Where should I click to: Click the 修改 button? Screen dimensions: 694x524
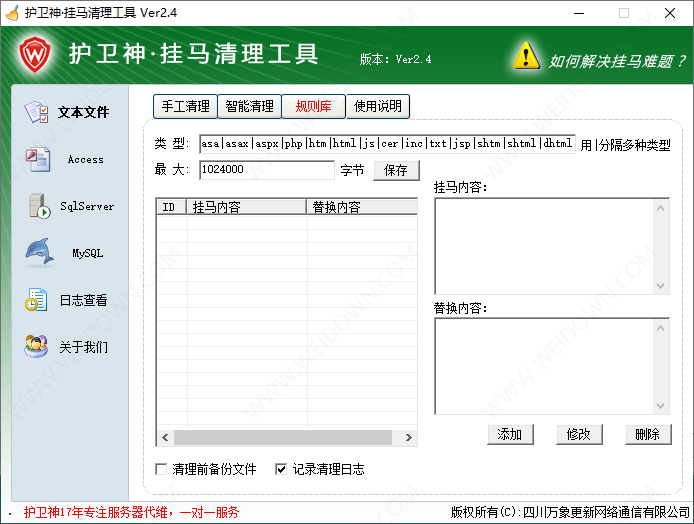click(x=579, y=434)
